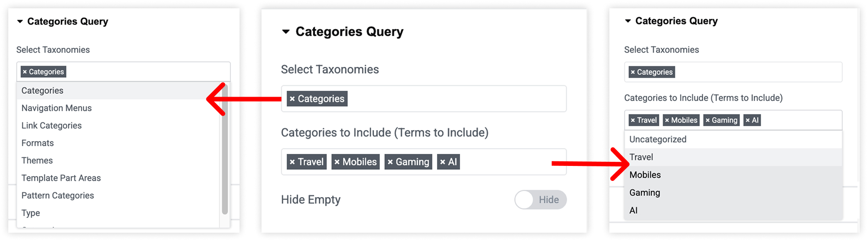Remove the Categories taxonomy tag in the middle panel
Screen dimensions: 868x241
pos(292,99)
